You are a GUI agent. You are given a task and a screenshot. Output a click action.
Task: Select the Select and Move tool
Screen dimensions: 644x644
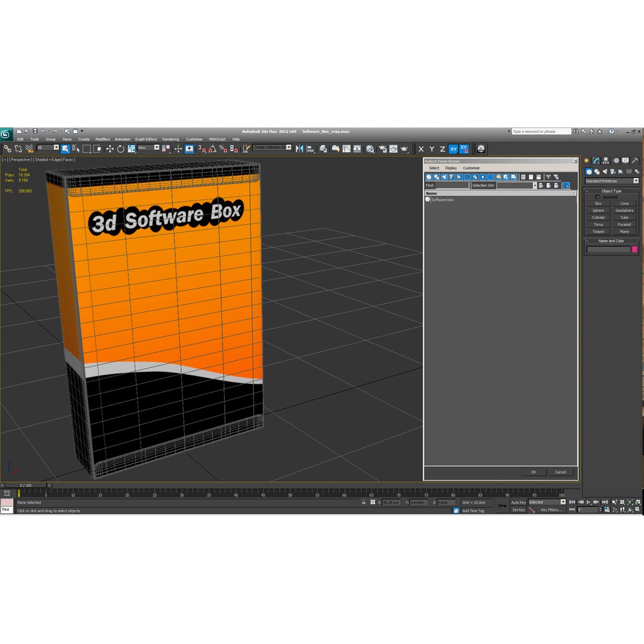click(x=110, y=149)
